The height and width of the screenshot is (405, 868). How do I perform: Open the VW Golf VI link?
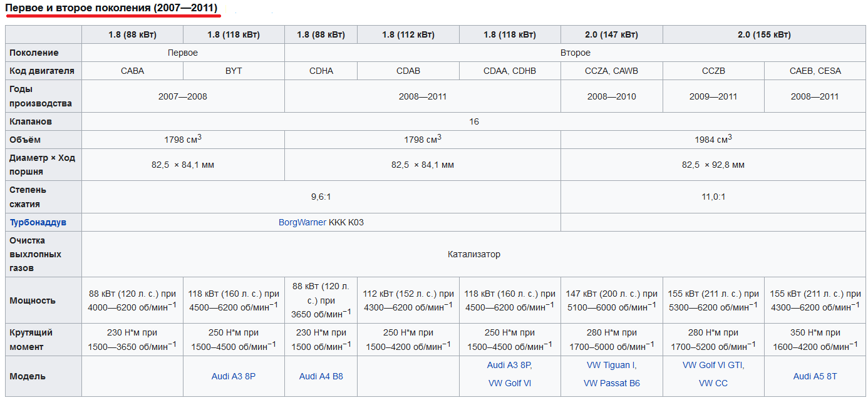click(x=510, y=383)
